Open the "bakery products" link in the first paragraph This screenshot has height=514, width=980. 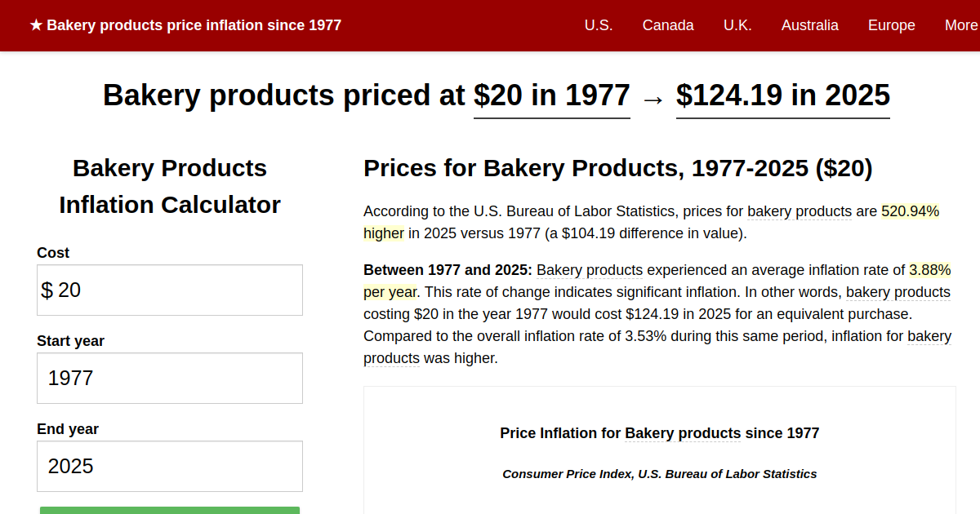799,211
